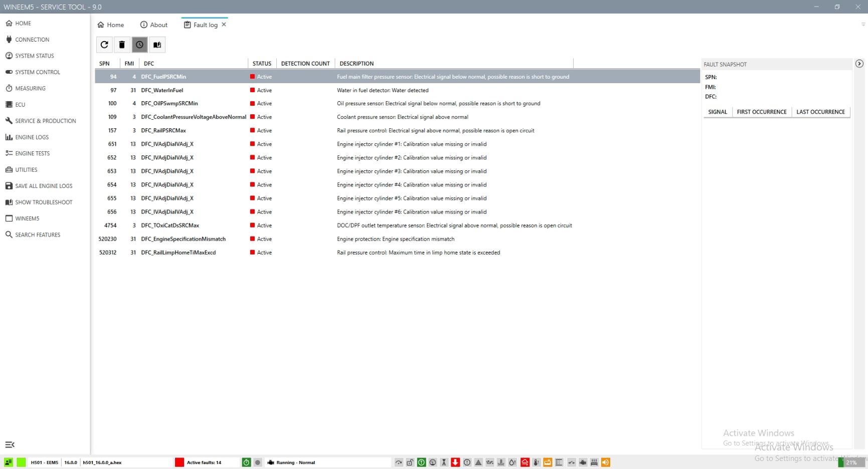
Task: Click the oil pressure warning icon in status bar
Action: pos(490,462)
